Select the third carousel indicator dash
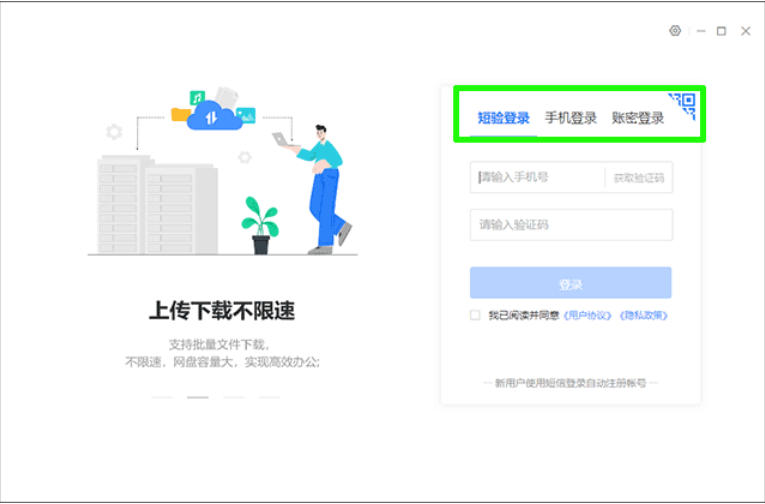This screenshot has width=765, height=504. point(234,398)
